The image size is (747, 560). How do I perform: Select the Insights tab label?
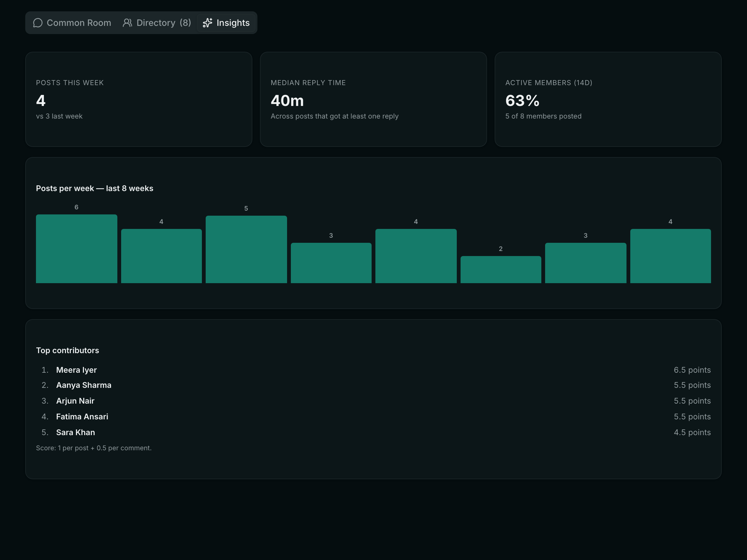233,23
